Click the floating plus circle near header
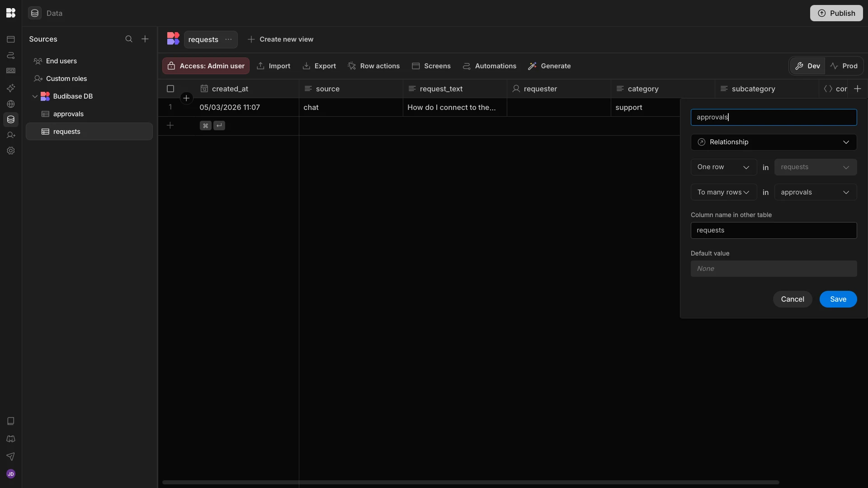This screenshot has width=868, height=488. click(186, 98)
